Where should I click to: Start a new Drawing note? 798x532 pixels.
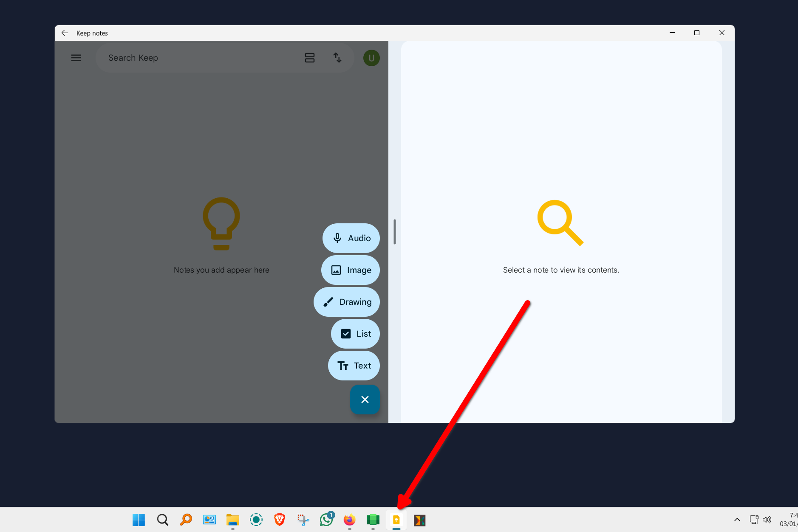347,302
